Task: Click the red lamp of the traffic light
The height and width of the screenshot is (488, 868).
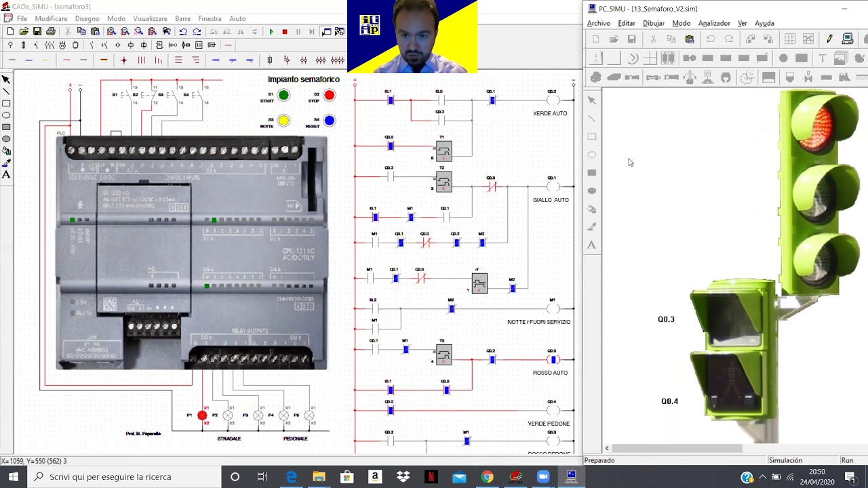Action: [x=818, y=127]
